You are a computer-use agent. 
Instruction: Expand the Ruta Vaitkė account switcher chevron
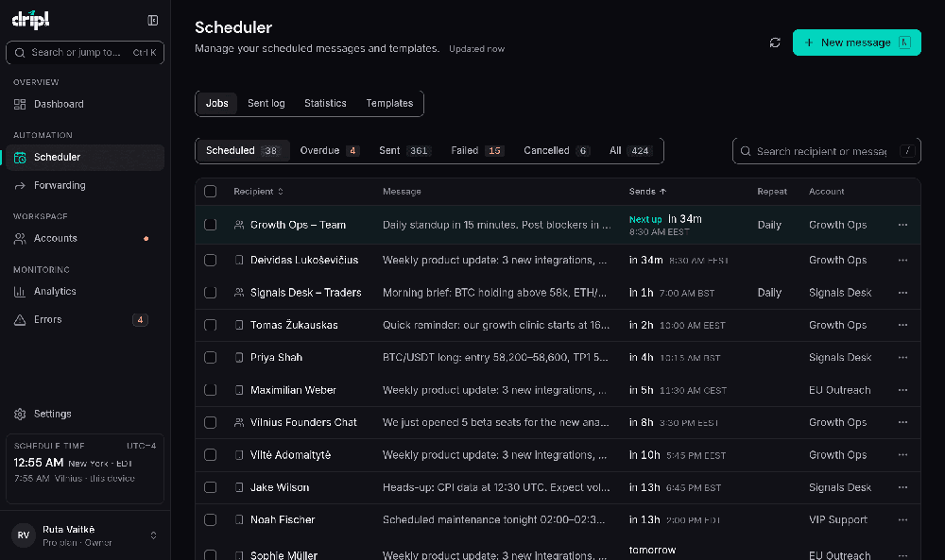click(154, 535)
